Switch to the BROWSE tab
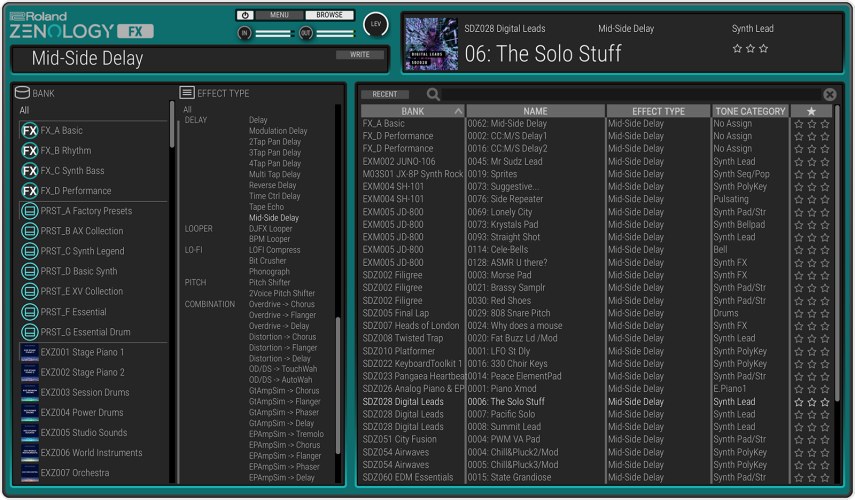The image size is (855, 500). pyautogui.click(x=329, y=15)
